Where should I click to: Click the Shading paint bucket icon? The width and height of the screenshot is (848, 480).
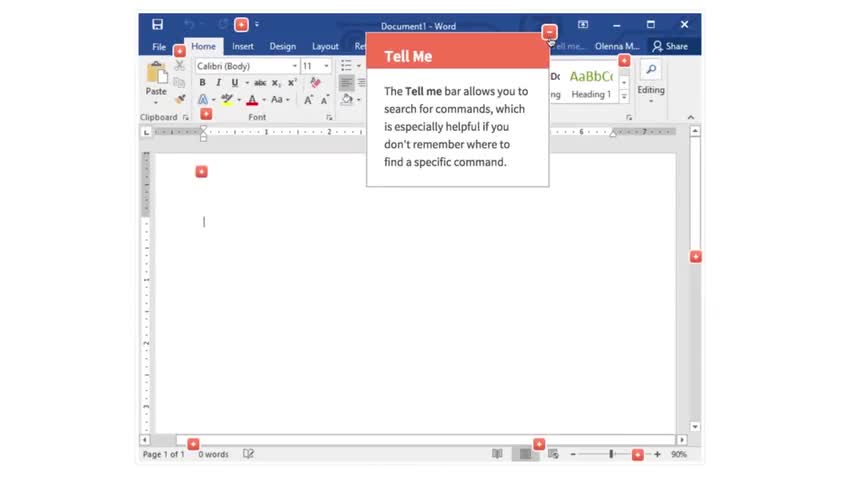(347, 99)
